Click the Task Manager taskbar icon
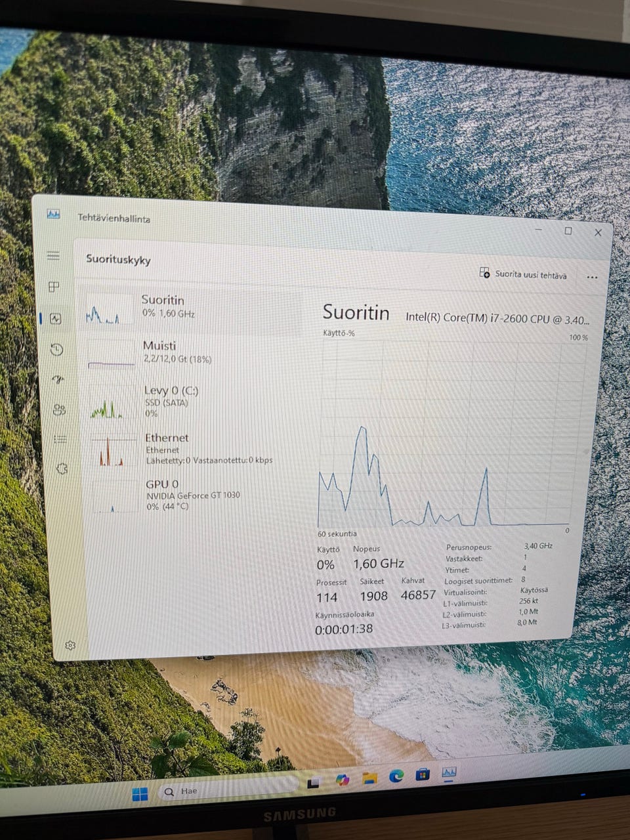630x840 pixels. [x=449, y=772]
